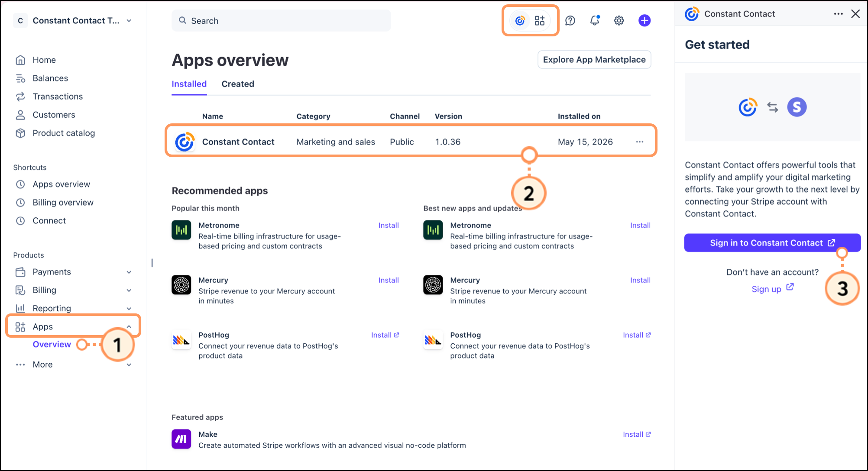Click Explore App Marketplace button
The width and height of the screenshot is (868, 471).
pos(594,60)
